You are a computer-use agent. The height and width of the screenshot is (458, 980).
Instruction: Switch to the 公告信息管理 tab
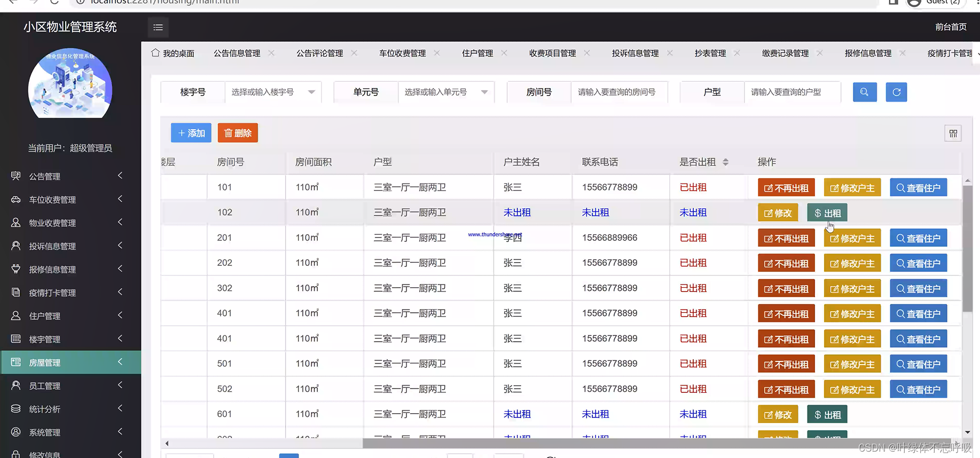[237, 53]
